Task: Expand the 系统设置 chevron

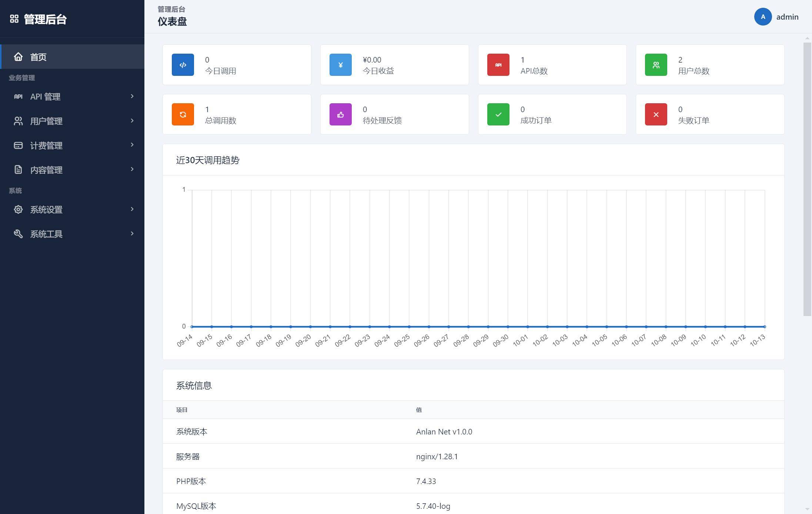Action: (132, 209)
